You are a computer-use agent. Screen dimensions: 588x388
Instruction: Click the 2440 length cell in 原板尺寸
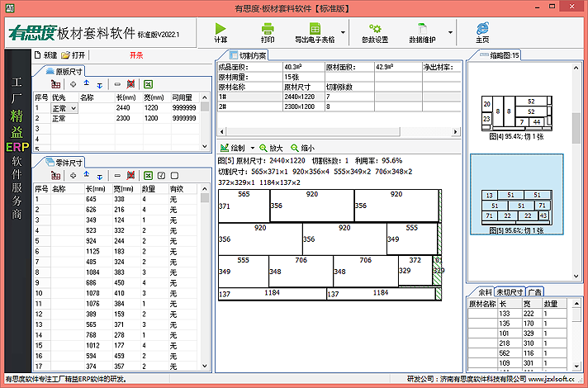pos(129,108)
